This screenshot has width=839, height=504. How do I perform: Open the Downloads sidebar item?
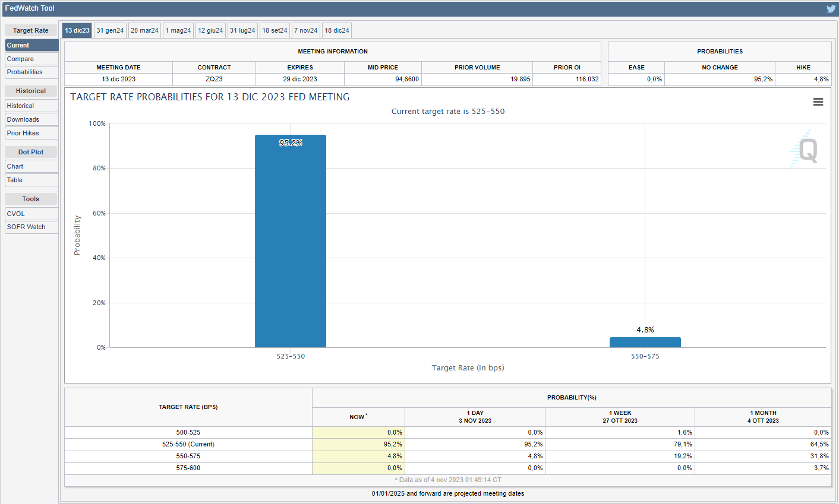point(31,119)
